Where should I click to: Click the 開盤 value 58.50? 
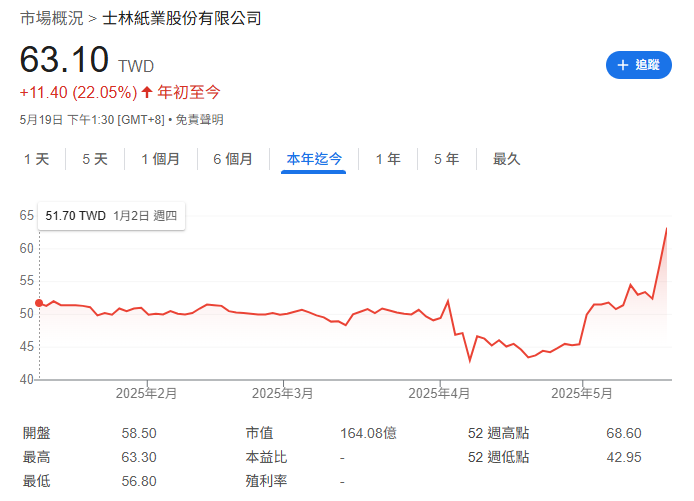(x=139, y=433)
